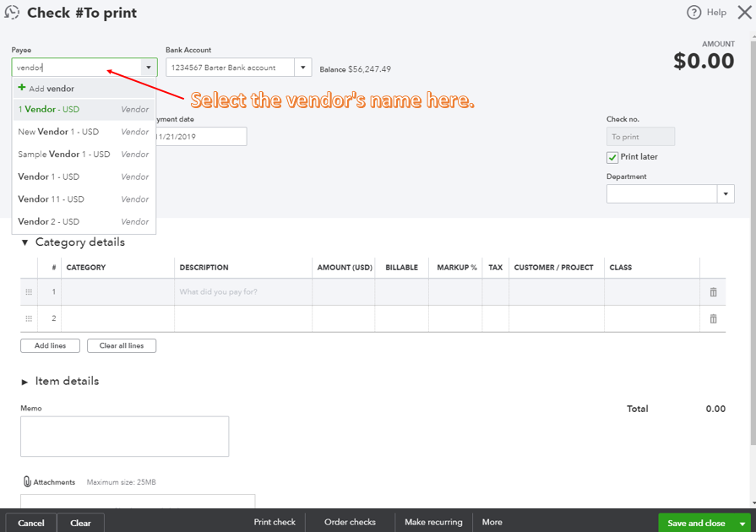Open the Bank Account dropdown arrow
756x532 pixels.
(302, 68)
